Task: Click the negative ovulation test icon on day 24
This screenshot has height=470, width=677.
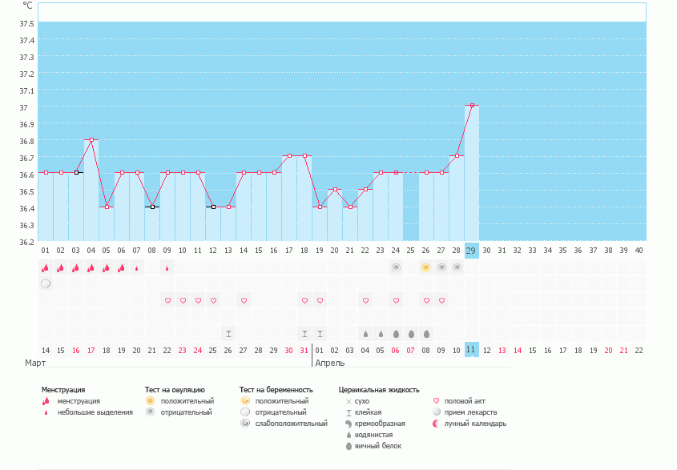Action: (396, 268)
